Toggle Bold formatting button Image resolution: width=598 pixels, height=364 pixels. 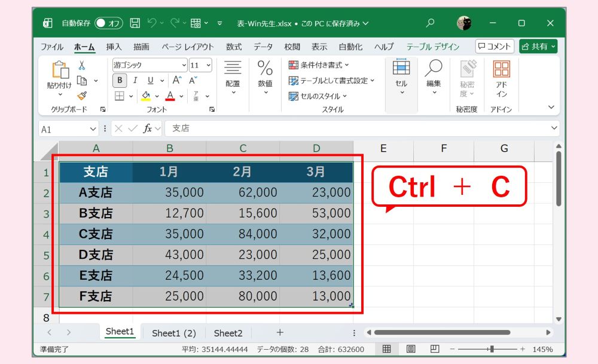pyautogui.click(x=120, y=81)
